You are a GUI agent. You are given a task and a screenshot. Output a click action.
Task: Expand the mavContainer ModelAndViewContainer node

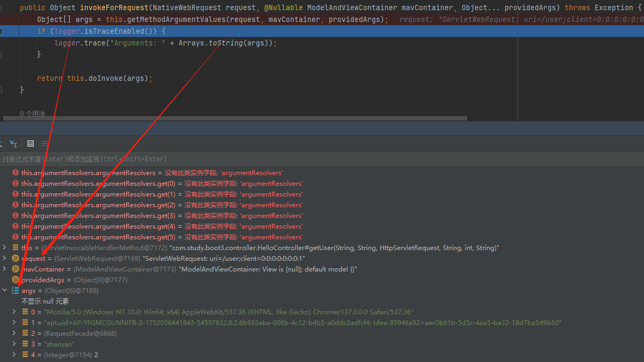coord(5,269)
